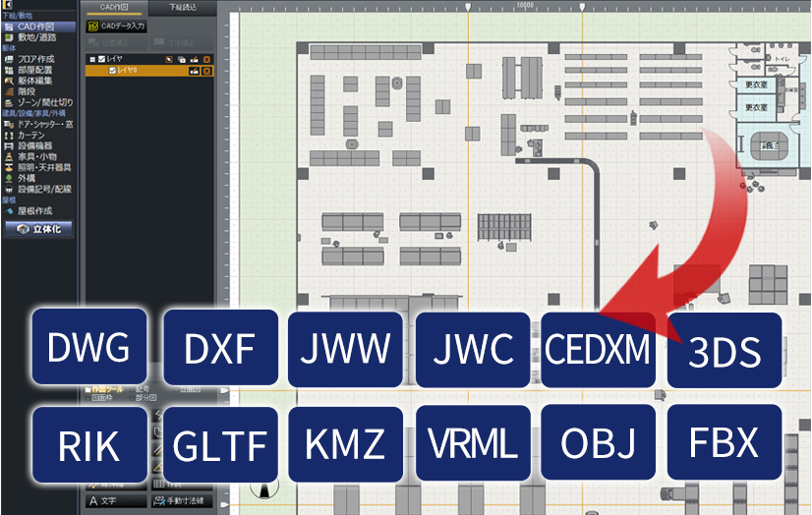Click the edit pencil icon on the レイヤ0 row
The image size is (812, 515).
(x=195, y=71)
